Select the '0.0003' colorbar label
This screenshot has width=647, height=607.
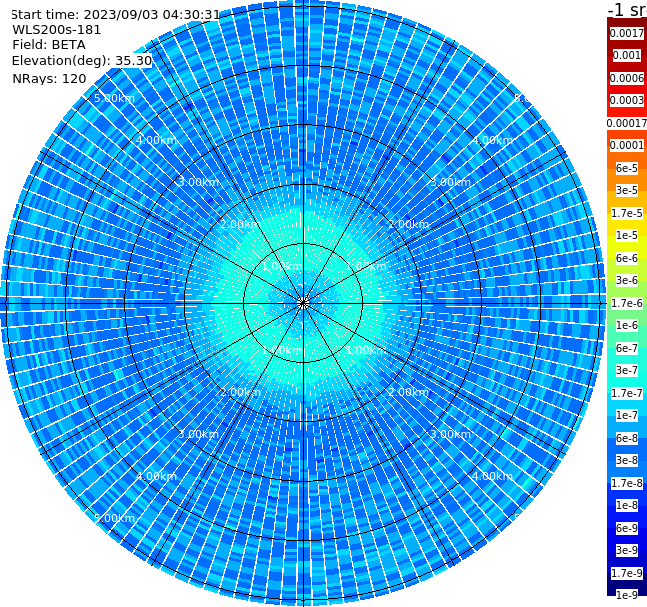click(627, 100)
